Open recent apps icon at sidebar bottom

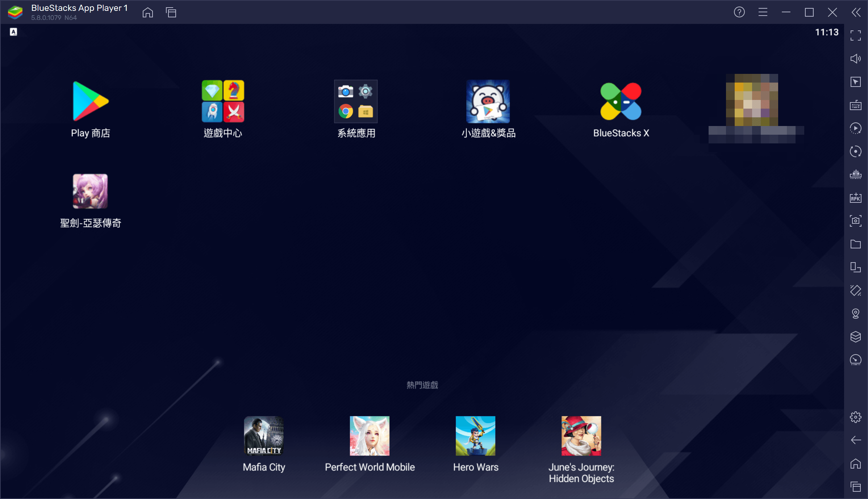click(856, 487)
